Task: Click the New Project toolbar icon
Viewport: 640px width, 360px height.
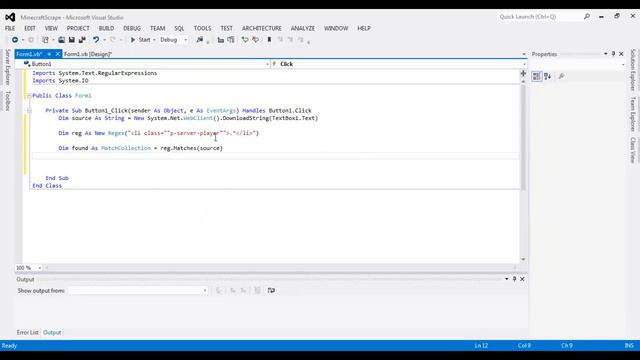Action: point(45,40)
